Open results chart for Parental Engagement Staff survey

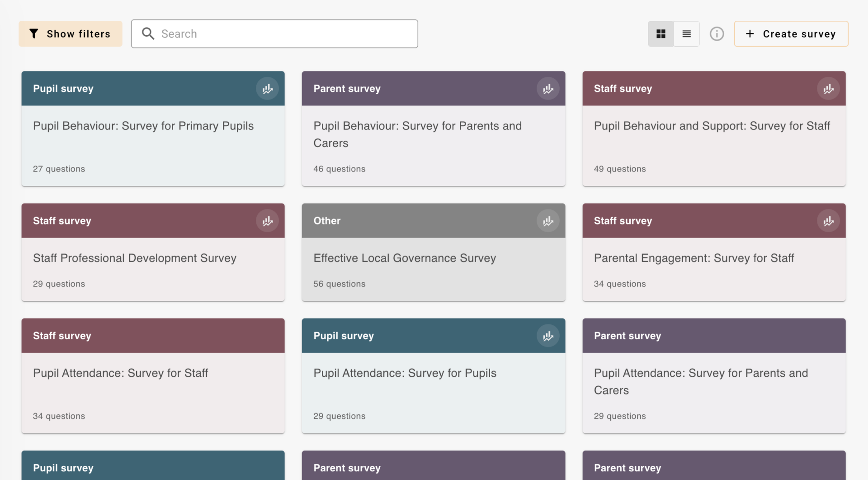(828, 221)
